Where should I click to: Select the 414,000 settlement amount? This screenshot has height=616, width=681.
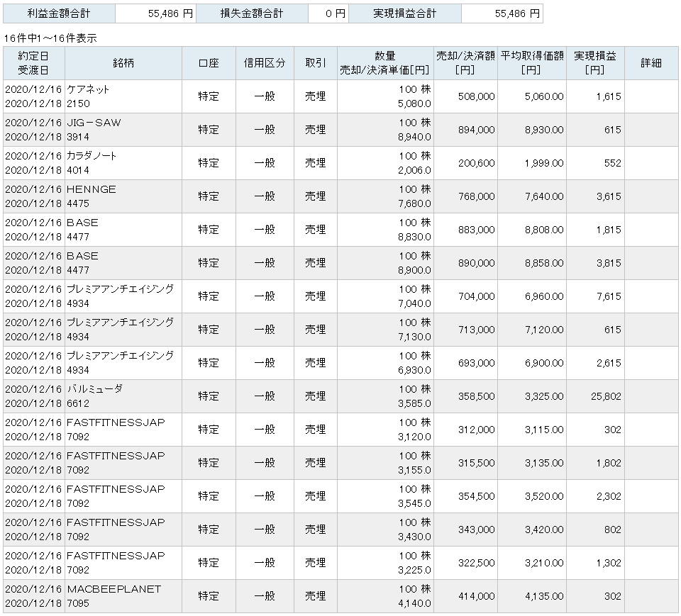(x=477, y=596)
